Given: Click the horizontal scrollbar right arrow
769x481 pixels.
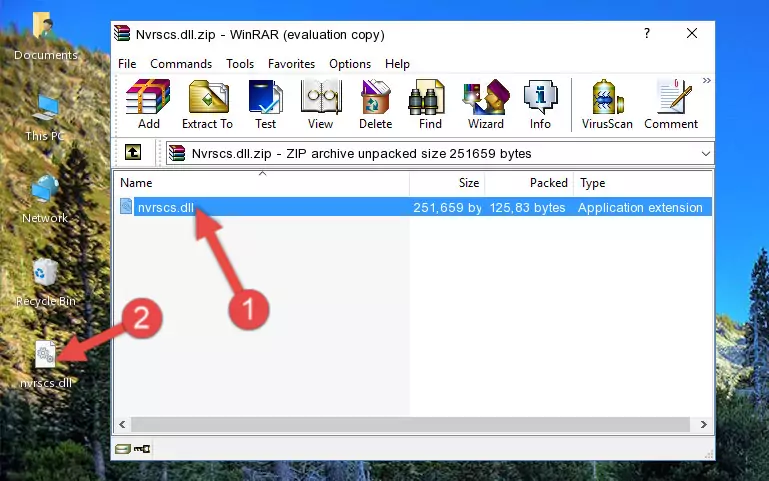Looking at the screenshot, I should pyautogui.click(x=703, y=424).
